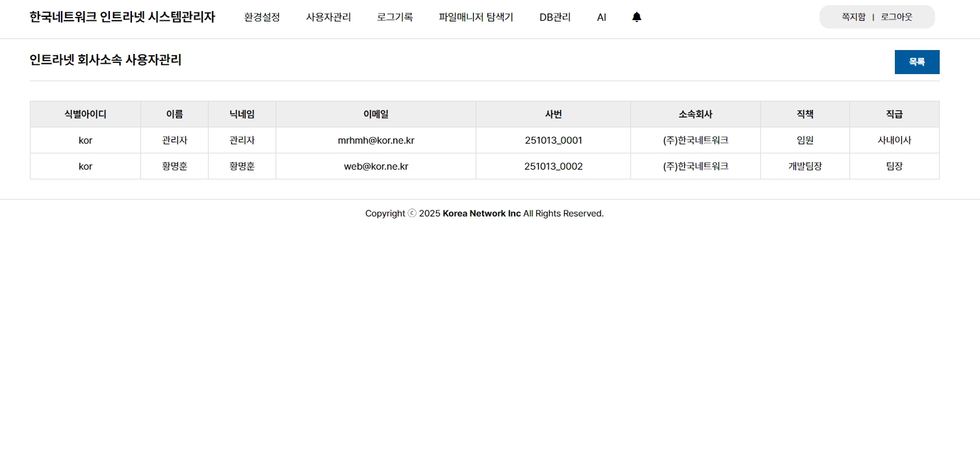Click the 이메일 column header
Image resolution: width=980 pixels, height=455 pixels.
[x=376, y=114]
